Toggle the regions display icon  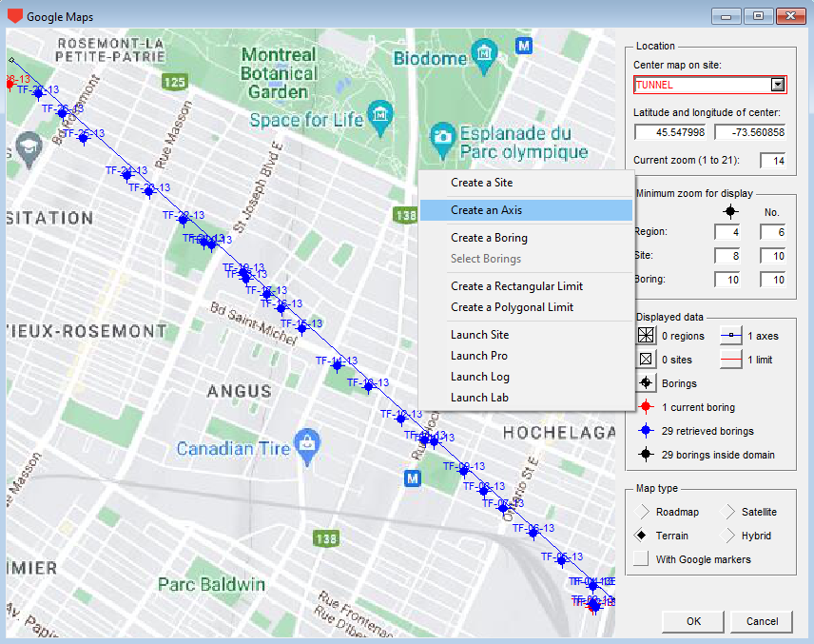(646, 336)
